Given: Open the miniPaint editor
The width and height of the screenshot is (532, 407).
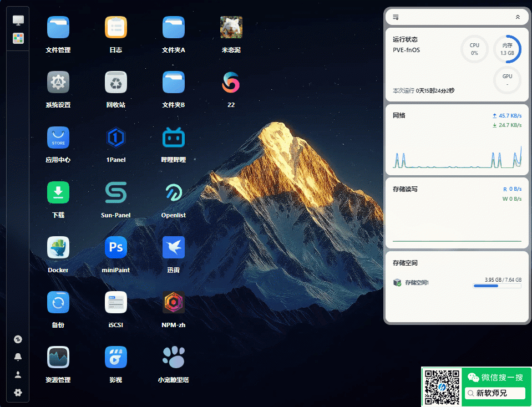Looking at the screenshot, I should [x=115, y=247].
